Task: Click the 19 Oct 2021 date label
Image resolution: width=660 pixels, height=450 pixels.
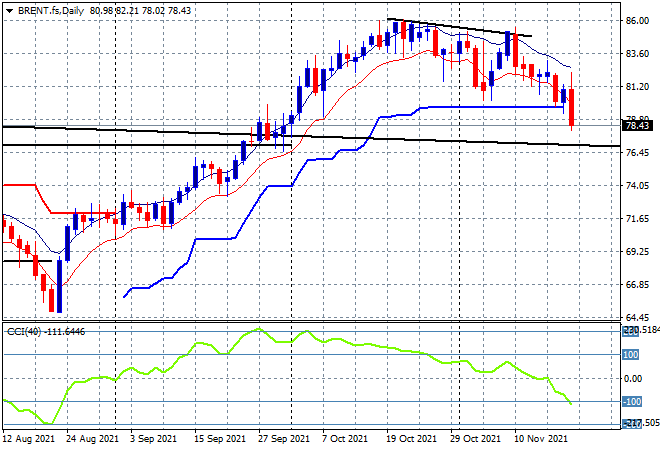Action: [411, 439]
